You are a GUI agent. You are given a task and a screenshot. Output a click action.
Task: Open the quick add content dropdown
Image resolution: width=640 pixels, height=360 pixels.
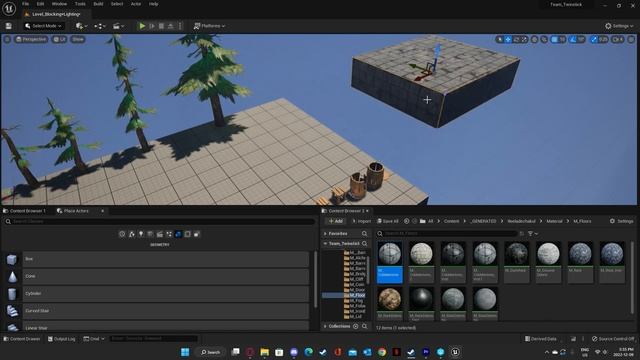tap(81, 26)
